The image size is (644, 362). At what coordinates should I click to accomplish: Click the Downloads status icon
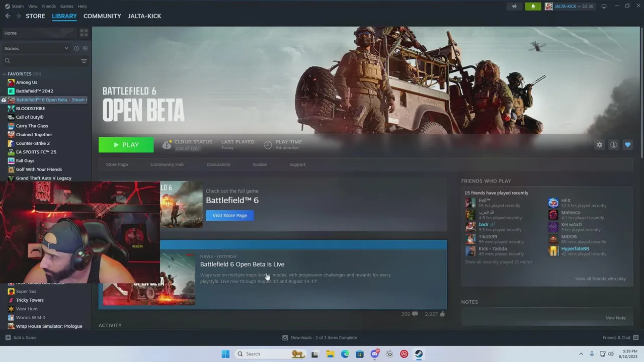click(x=285, y=337)
